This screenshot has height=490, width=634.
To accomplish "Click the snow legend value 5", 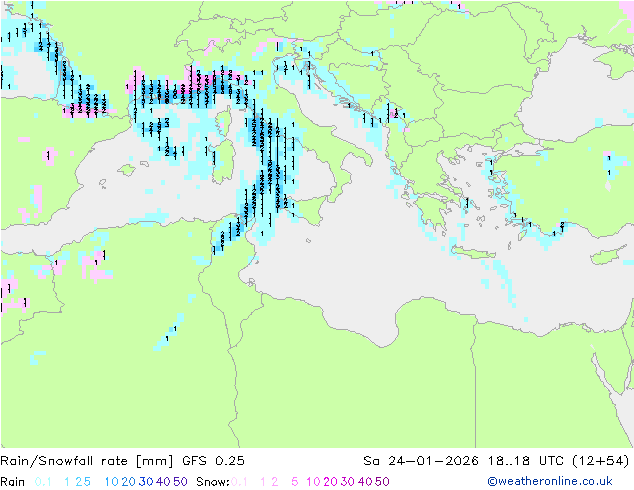I will 295,482.
